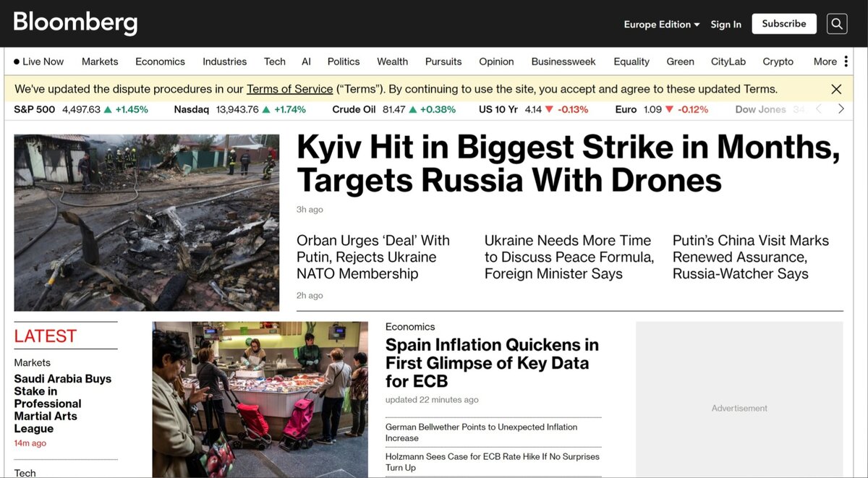Open the Green section
The width and height of the screenshot is (868, 478).
click(680, 61)
